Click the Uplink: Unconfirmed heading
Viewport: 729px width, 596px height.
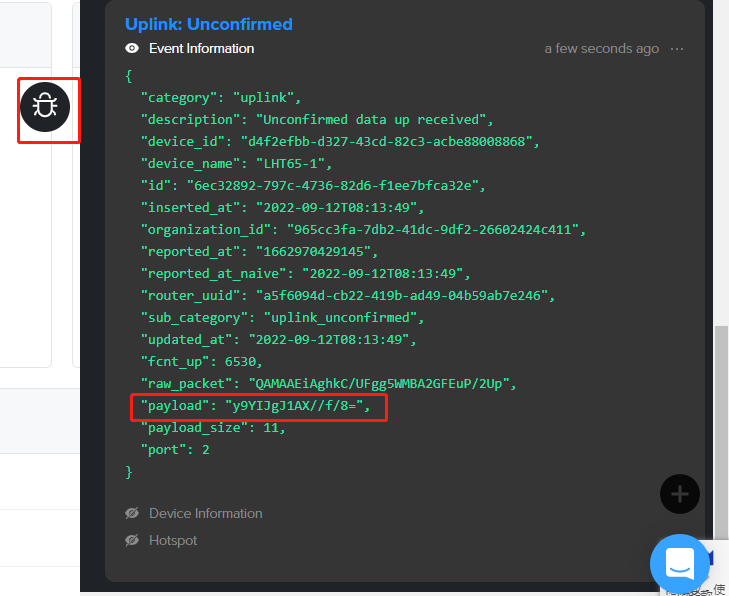pos(209,24)
